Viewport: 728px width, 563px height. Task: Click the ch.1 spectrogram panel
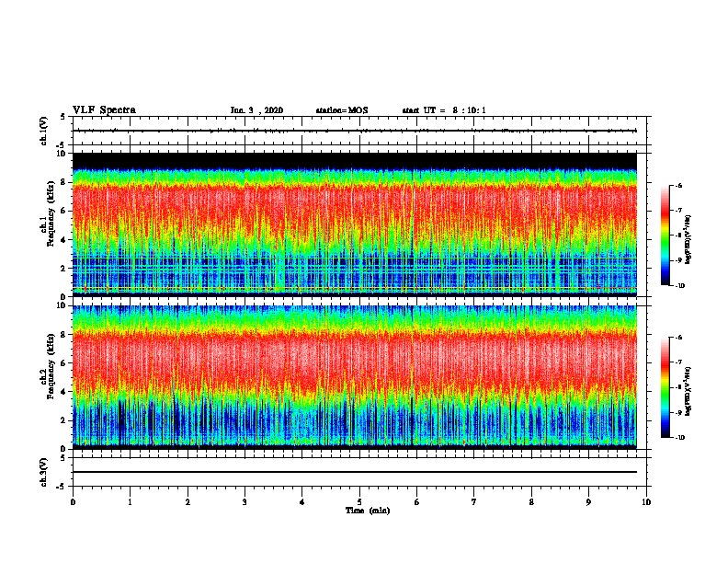click(355, 224)
